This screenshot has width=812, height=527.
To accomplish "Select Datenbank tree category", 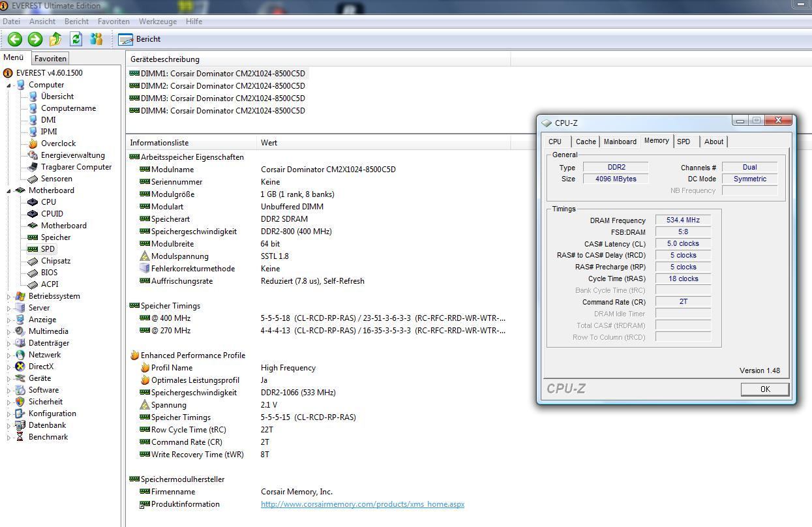I will pyautogui.click(x=48, y=425).
